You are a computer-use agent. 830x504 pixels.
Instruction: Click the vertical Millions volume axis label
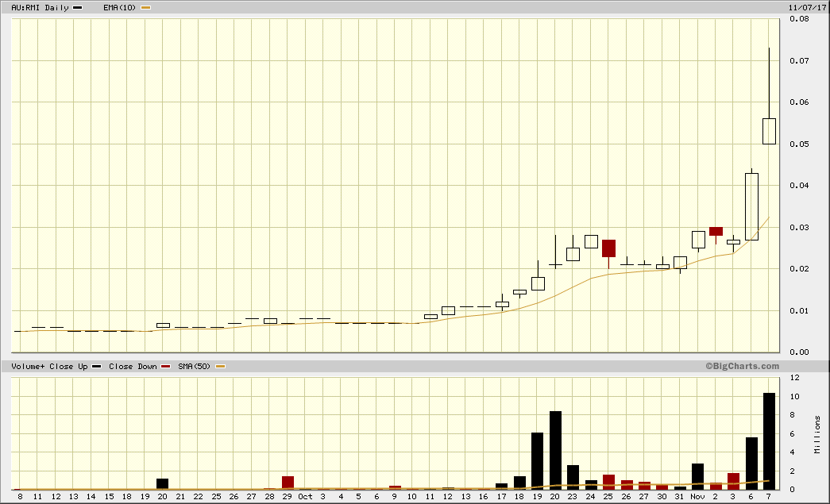[x=818, y=434]
